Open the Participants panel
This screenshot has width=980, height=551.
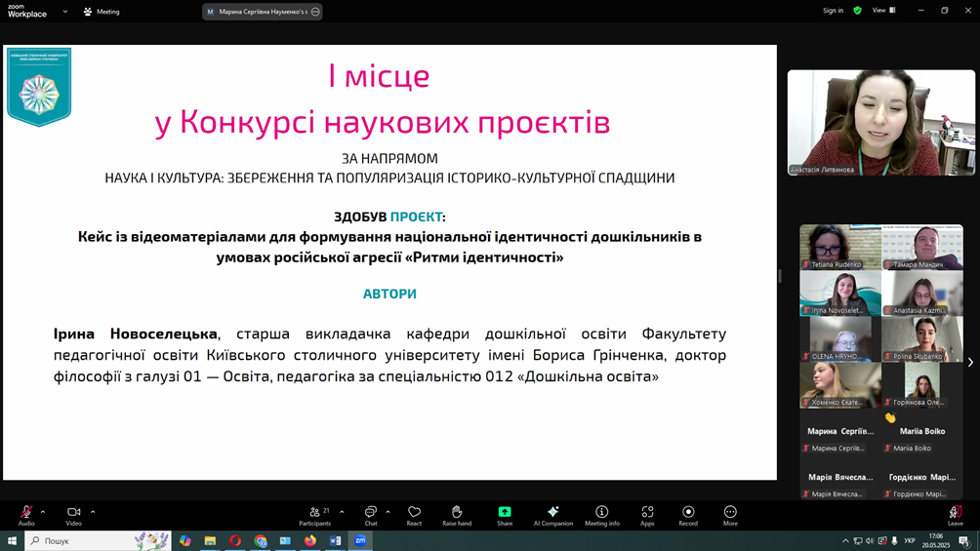point(314,513)
